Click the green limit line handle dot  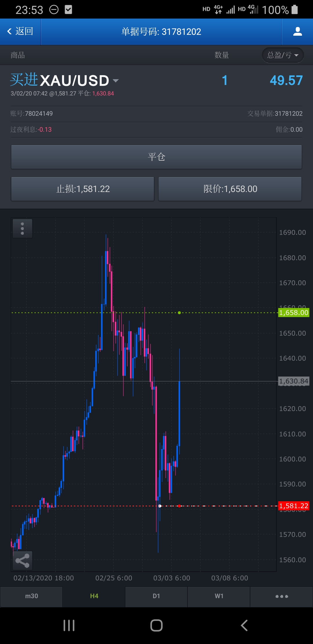click(x=179, y=313)
